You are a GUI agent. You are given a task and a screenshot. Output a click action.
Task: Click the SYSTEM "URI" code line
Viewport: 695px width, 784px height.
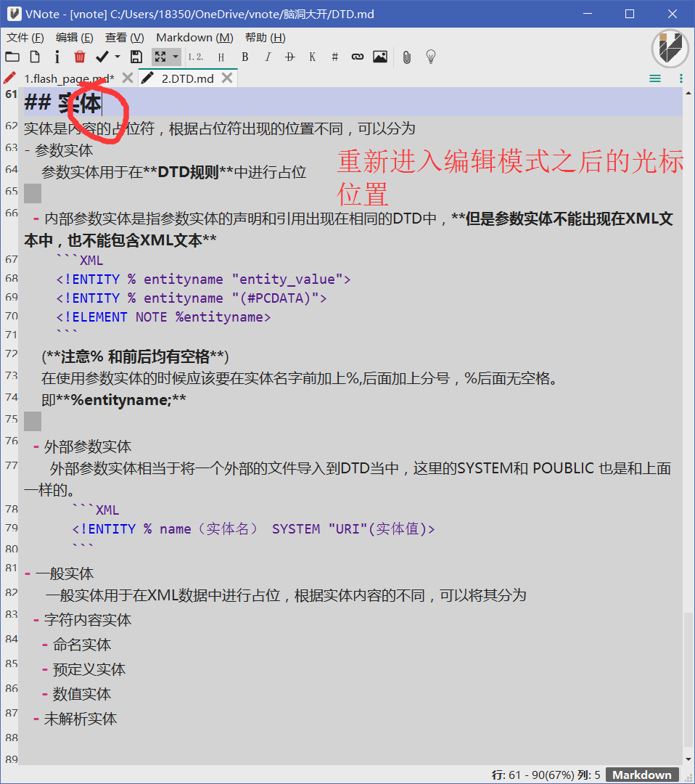click(254, 529)
